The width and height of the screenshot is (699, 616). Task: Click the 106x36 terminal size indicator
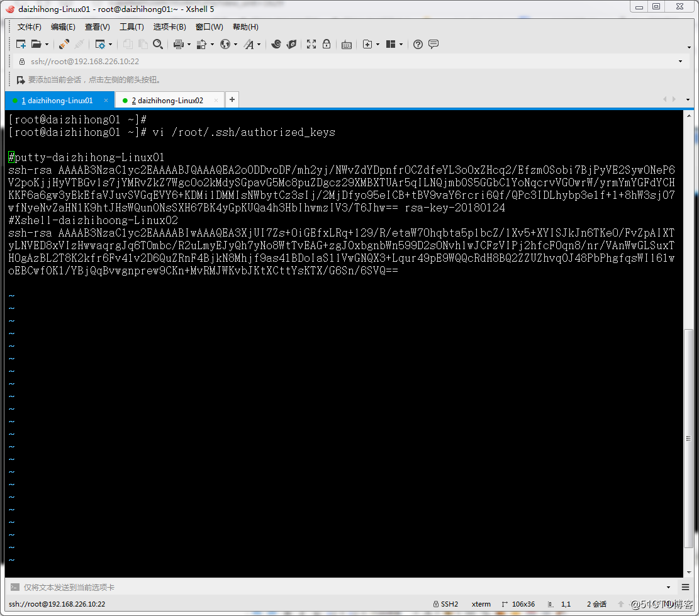(518, 604)
